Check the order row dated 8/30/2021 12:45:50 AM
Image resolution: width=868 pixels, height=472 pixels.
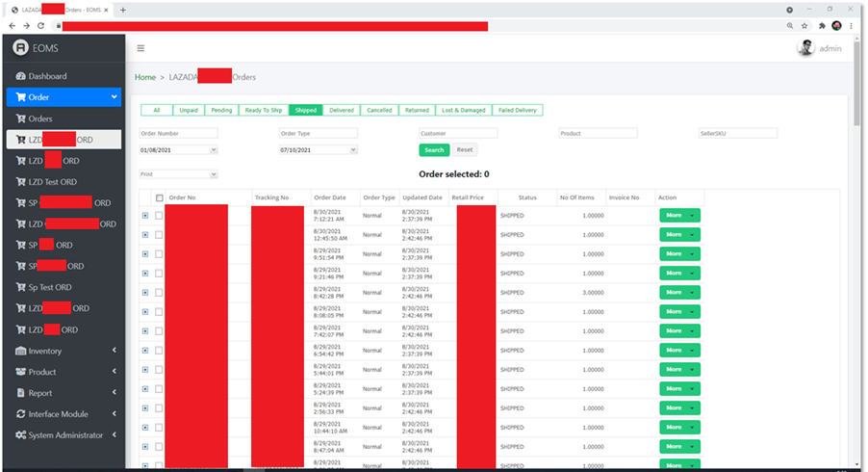[159, 235]
